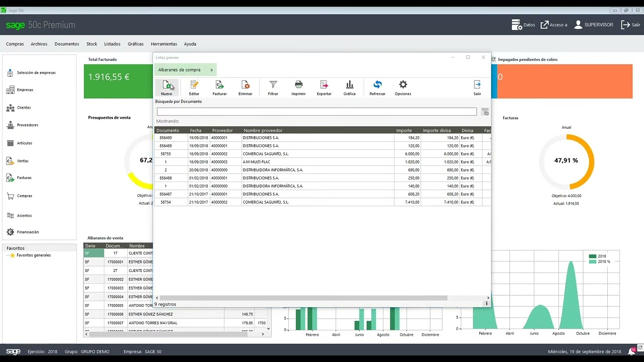Viewport: 644px width, 362px height.
Task: Open the Stock menu
Action: 92,44
